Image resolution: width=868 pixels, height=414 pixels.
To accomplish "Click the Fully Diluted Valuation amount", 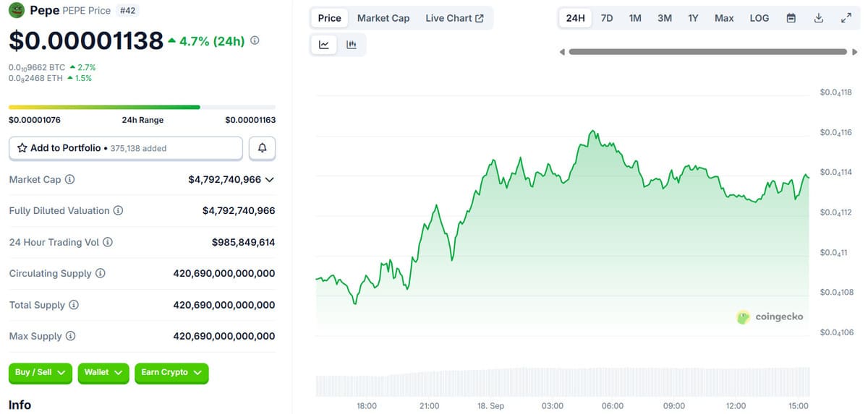I will [239, 211].
